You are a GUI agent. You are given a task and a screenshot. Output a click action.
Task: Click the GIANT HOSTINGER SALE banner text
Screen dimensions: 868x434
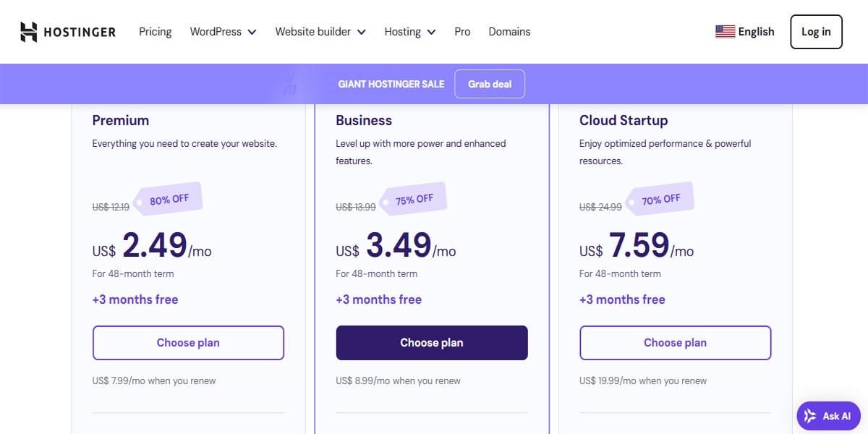pos(391,84)
